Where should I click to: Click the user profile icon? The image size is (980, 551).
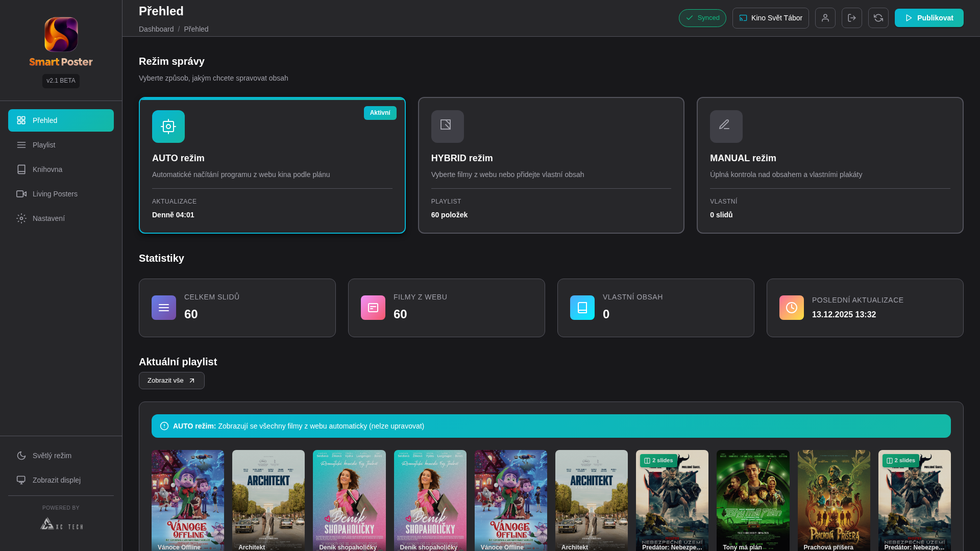[825, 18]
